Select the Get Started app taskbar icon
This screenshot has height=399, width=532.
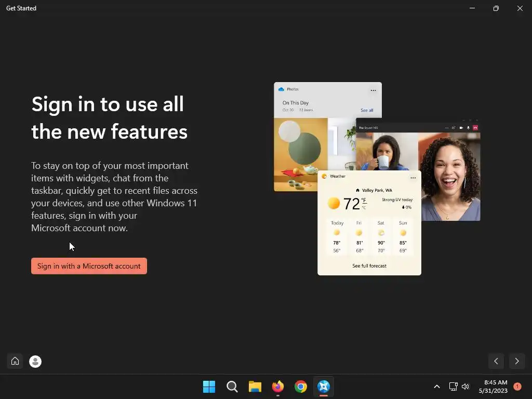tap(324, 387)
